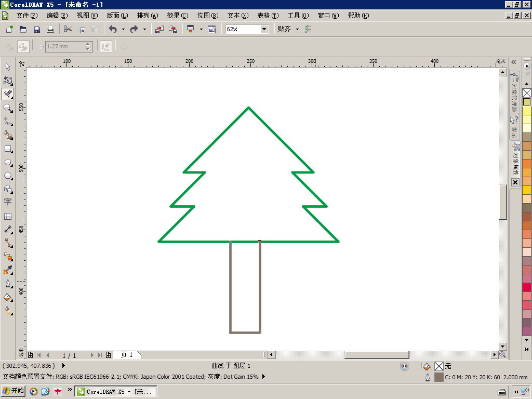Select the Connector tool
The height and width of the screenshot is (399, 532).
8,243
